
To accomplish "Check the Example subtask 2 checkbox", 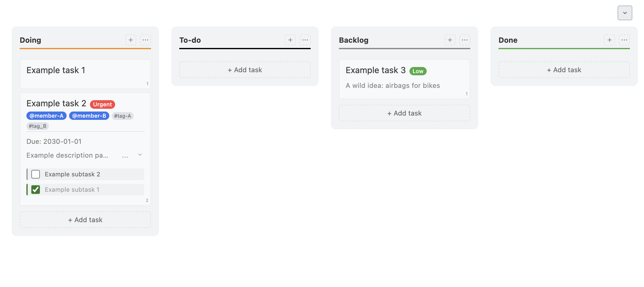I will (x=36, y=174).
